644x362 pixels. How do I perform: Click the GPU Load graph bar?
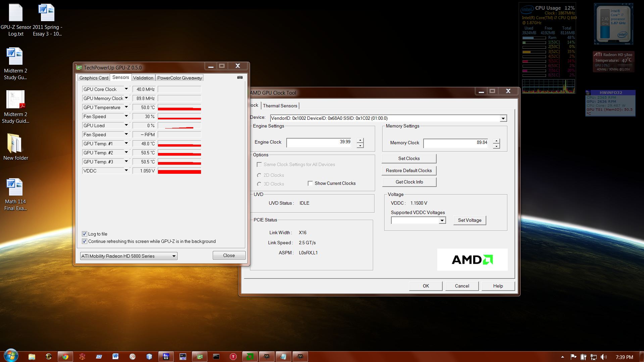180,125
